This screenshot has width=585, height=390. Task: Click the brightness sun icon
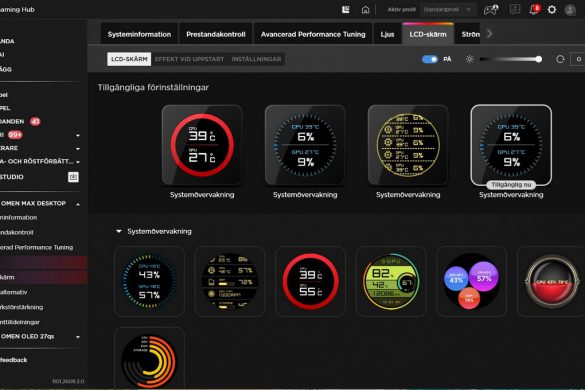point(469,59)
